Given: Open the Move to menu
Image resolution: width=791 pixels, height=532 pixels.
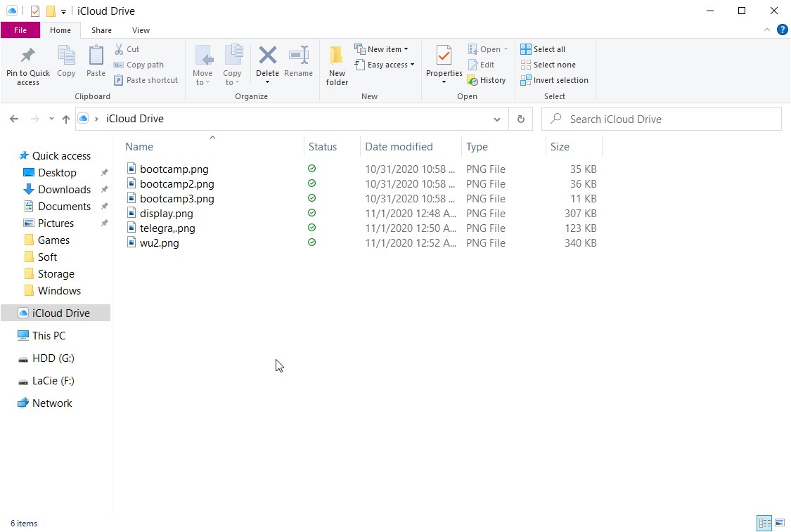Looking at the screenshot, I should pos(202,65).
